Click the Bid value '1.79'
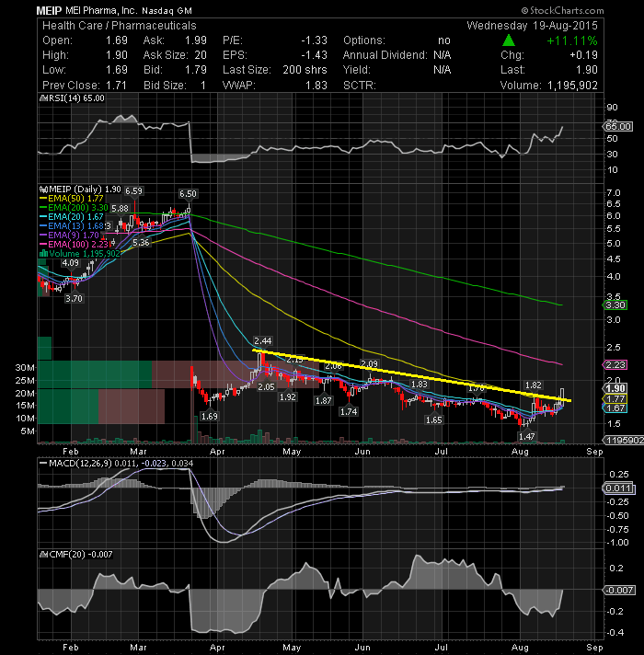The width and height of the screenshot is (644, 655). (x=196, y=70)
